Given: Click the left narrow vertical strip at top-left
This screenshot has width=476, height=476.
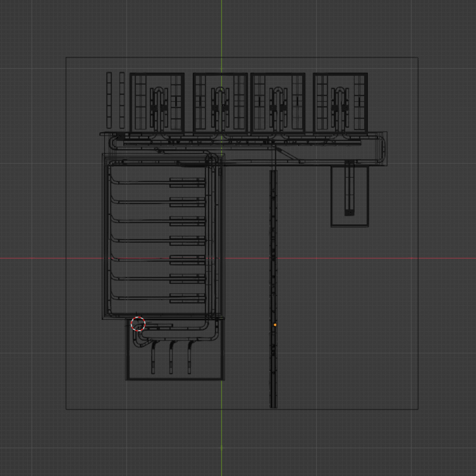Looking at the screenshot, I should pyautogui.click(x=109, y=100).
